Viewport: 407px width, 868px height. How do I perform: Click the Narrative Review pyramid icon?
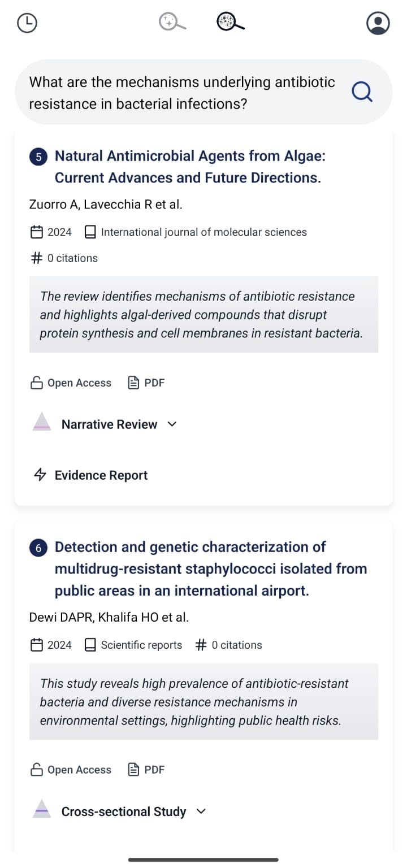coord(42,422)
